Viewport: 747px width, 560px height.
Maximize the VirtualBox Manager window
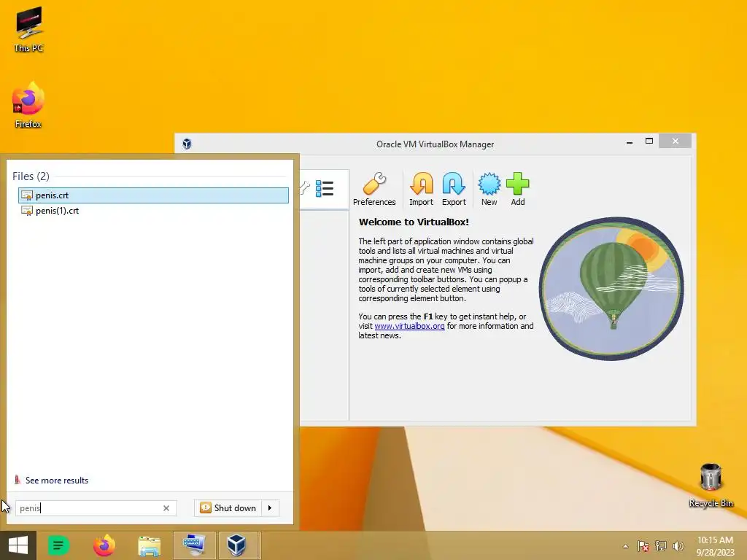pyautogui.click(x=649, y=141)
